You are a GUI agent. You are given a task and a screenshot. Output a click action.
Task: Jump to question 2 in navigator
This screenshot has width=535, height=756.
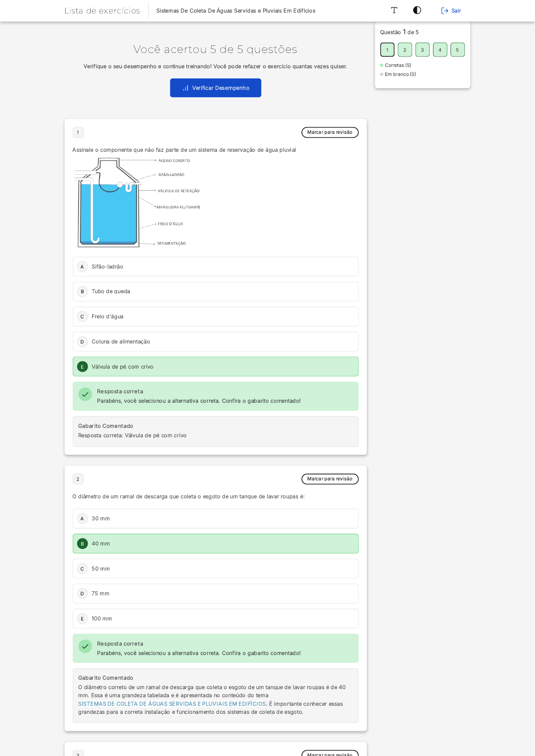pos(405,50)
